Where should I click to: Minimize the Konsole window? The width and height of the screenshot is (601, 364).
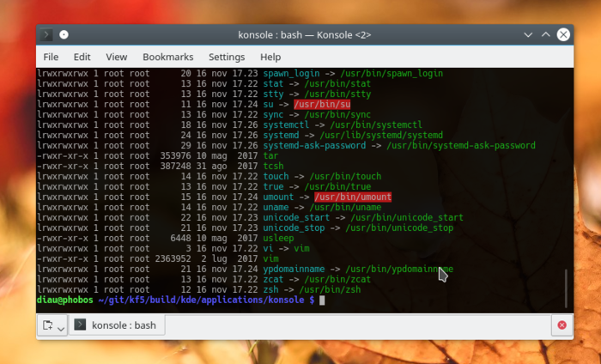525,35
